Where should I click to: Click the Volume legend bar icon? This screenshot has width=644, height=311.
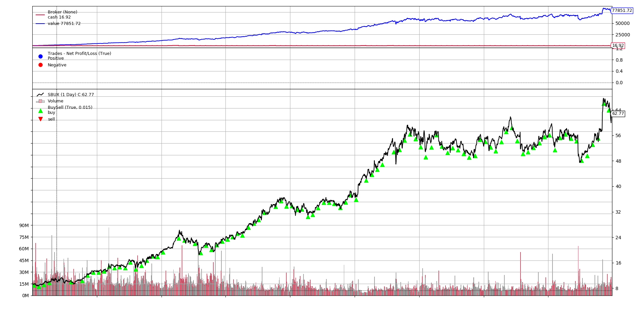tap(40, 101)
